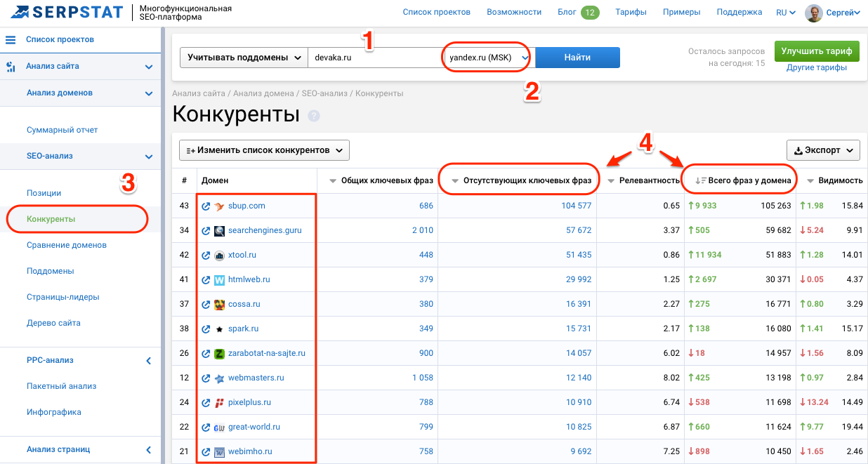
Task: Open sbup.com via its external link icon
Action: [x=206, y=206]
